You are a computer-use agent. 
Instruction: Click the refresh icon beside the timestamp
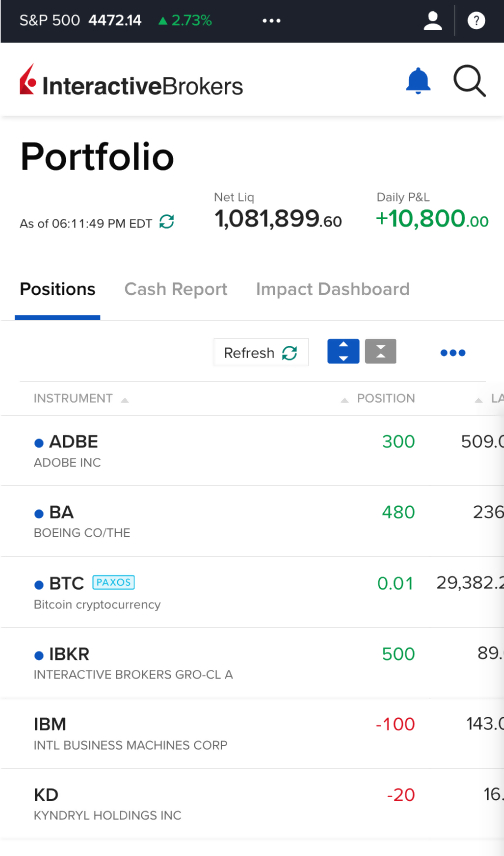[167, 222]
